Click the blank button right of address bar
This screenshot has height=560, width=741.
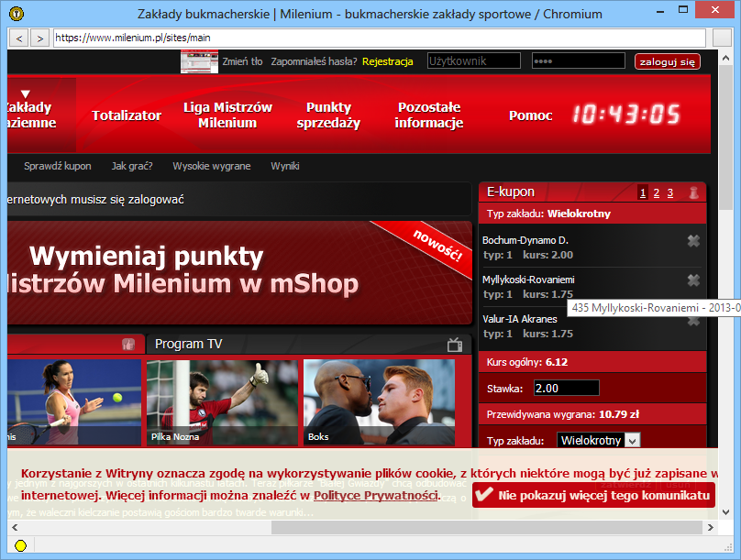pos(722,38)
